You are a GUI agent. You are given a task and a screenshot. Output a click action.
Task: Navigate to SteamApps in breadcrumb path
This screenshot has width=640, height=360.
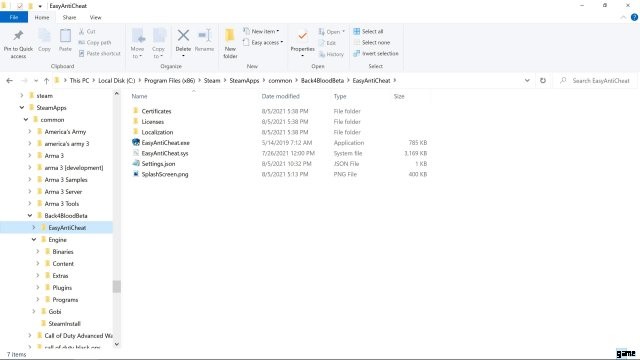click(x=244, y=81)
